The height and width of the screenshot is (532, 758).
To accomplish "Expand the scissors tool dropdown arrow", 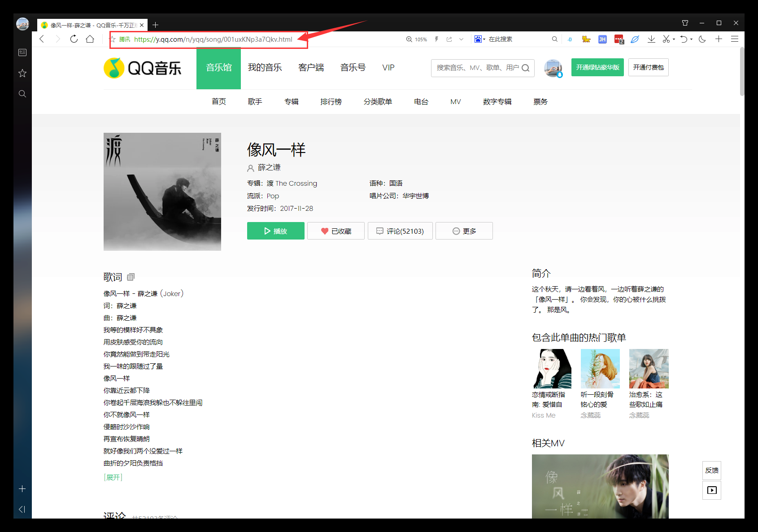I will pyautogui.click(x=674, y=39).
